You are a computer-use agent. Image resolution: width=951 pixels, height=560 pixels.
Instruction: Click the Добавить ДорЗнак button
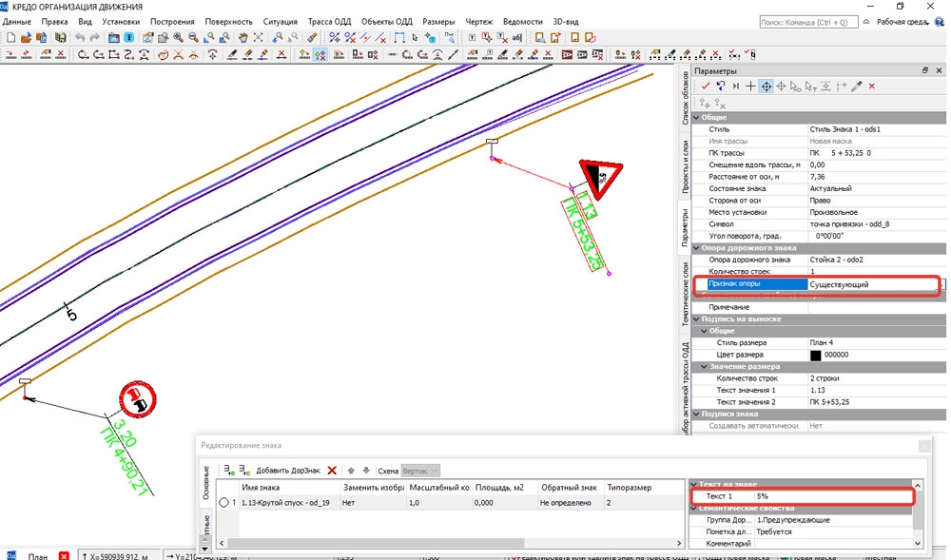click(x=286, y=470)
